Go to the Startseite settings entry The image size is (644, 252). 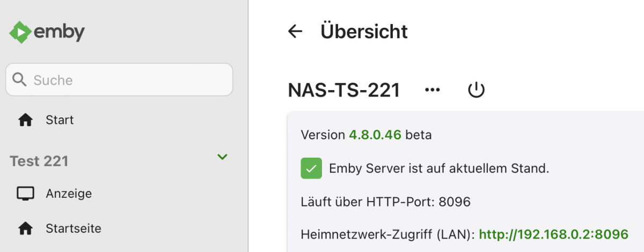click(74, 229)
